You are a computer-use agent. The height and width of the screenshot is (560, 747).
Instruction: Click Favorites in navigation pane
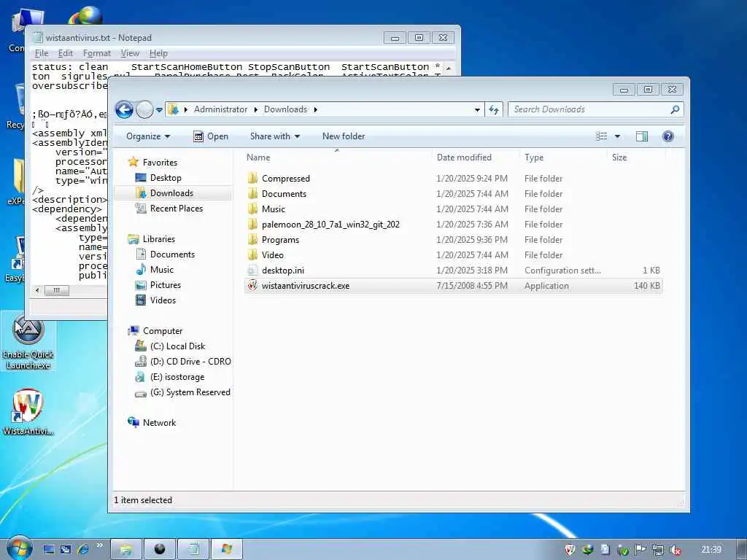click(160, 163)
